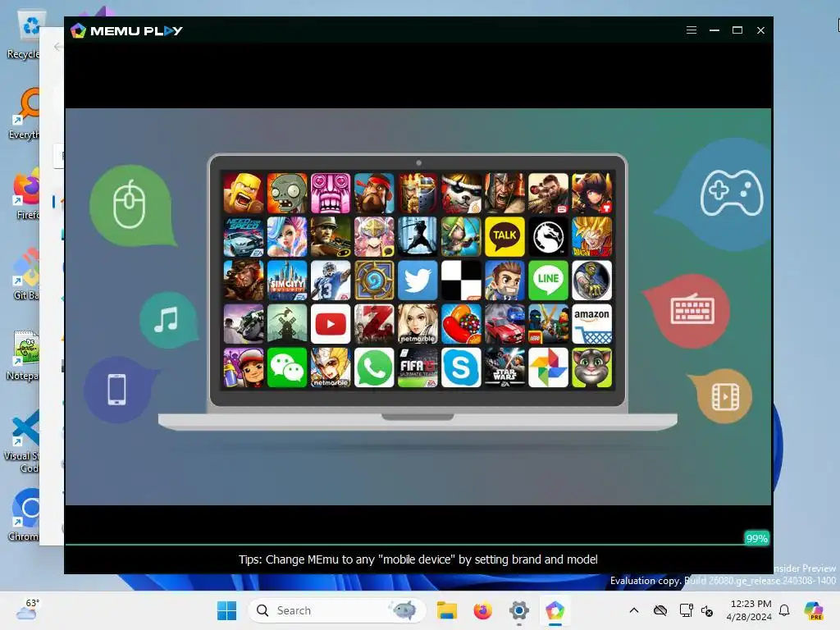This screenshot has height=630, width=840.
Task: Click the YouTube app icon
Action: coord(331,324)
